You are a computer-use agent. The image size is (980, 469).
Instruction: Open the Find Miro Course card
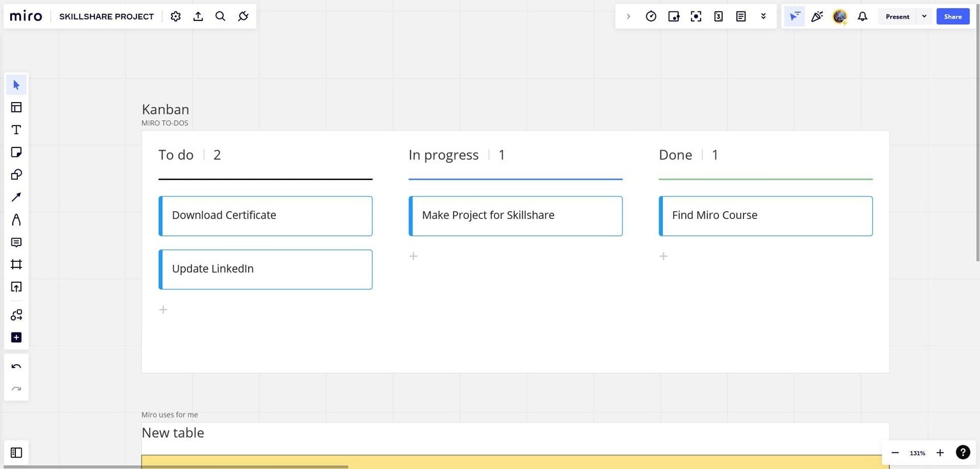[766, 216]
